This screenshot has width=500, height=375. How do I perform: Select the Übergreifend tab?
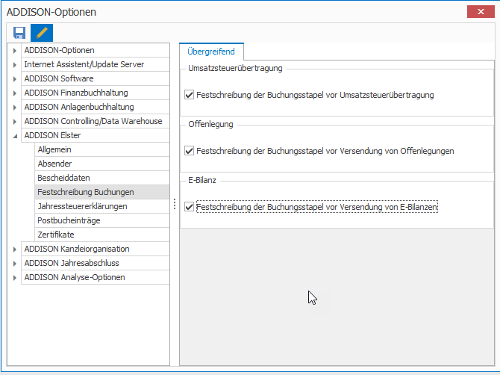coord(211,52)
